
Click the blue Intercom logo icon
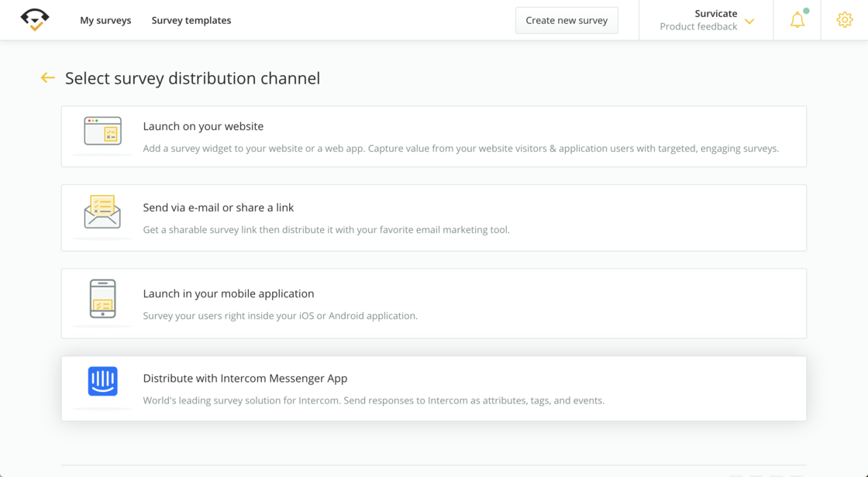[x=103, y=381]
